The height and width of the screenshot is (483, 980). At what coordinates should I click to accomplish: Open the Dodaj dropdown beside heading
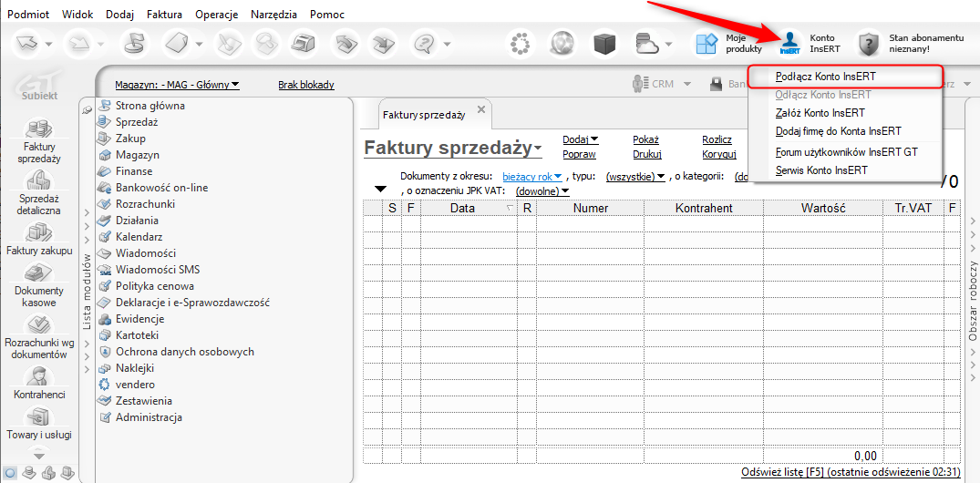click(581, 139)
